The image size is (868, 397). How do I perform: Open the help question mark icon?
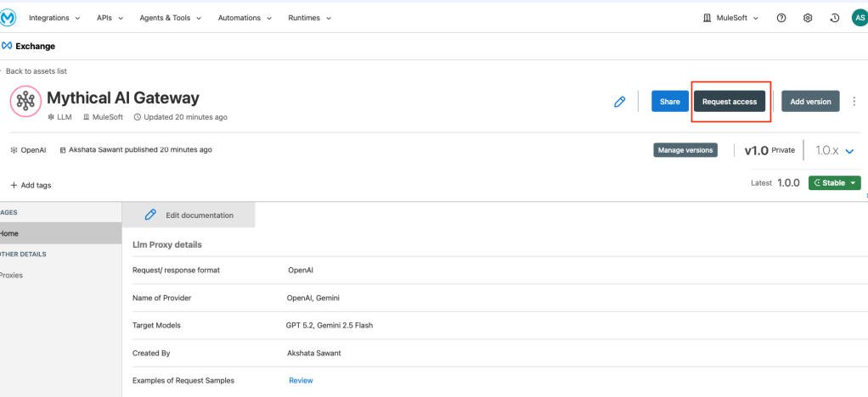point(781,18)
